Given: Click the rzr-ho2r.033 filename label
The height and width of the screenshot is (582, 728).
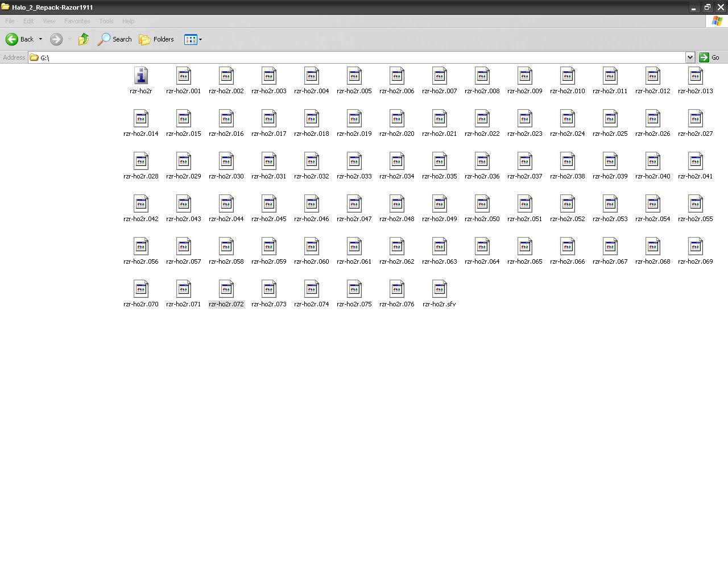Looking at the screenshot, I should pyautogui.click(x=354, y=176).
